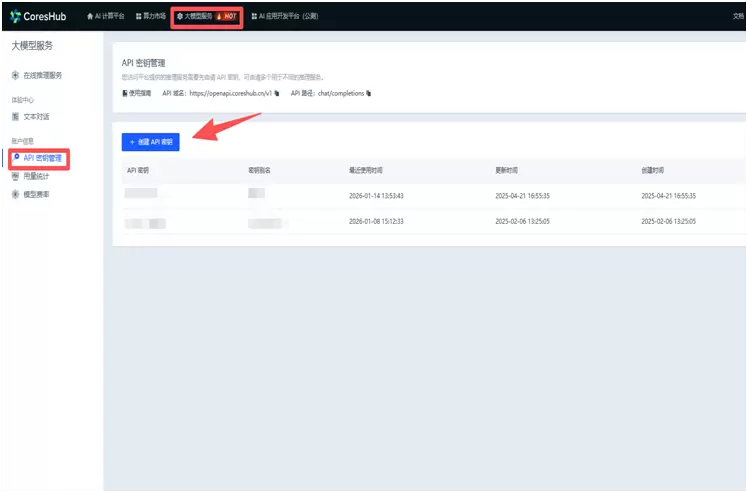Copy the API 路径 via copy icon
The width and height of the screenshot is (748, 493).
[368, 93]
